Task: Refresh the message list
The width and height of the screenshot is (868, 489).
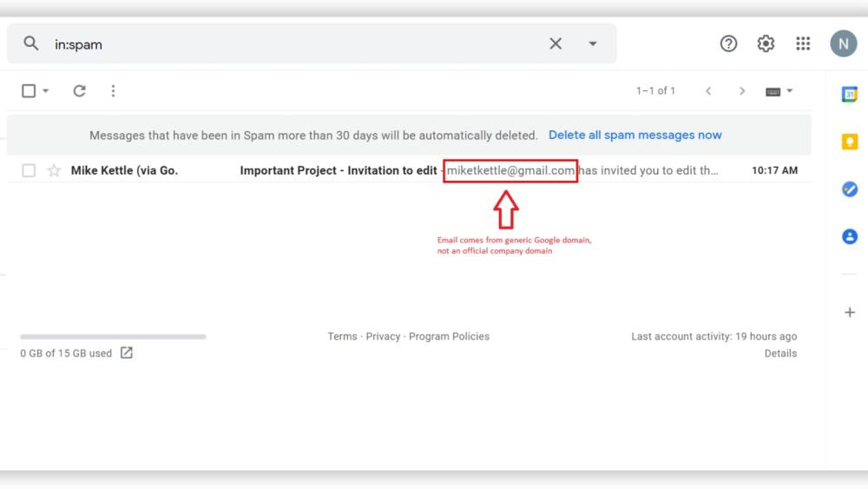Action: click(79, 91)
